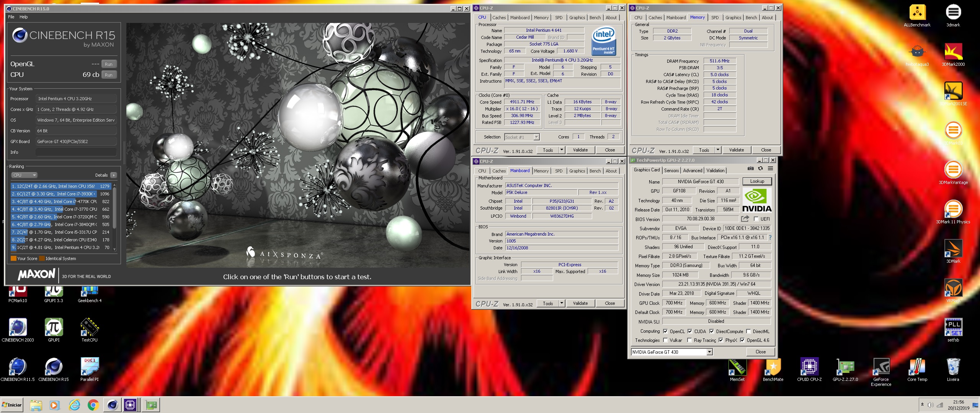Open the NVIDIA GeForce GT 430 GPU selector
This screenshot has width=980, height=413.
[672, 352]
